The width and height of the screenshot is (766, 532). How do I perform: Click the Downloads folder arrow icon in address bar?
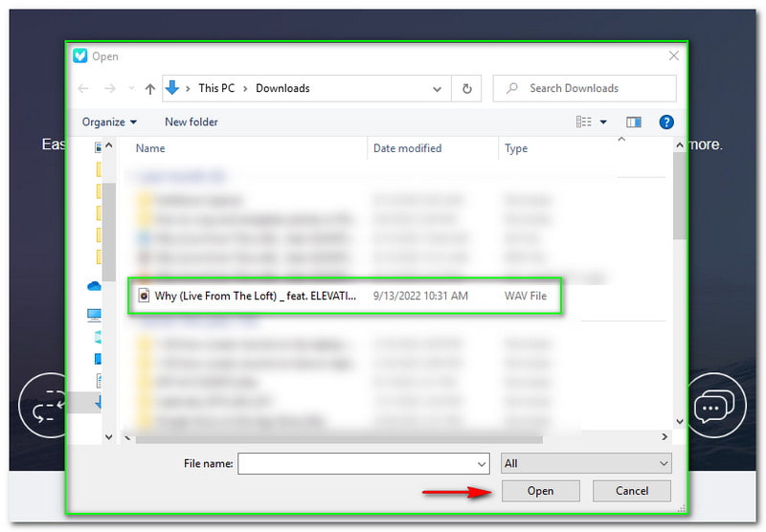tap(172, 88)
